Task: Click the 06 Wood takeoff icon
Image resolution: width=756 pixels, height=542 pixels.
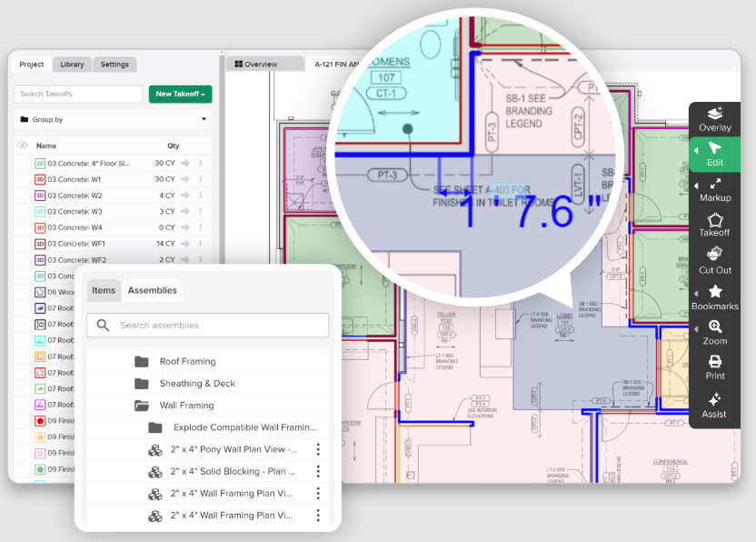Action: coord(40,292)
